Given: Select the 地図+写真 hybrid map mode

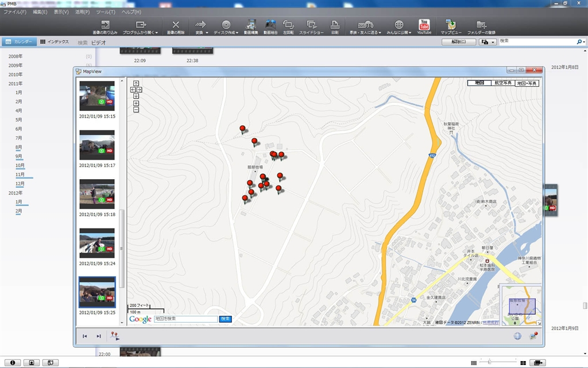Looking at the screenshot, I should [527, 83].
